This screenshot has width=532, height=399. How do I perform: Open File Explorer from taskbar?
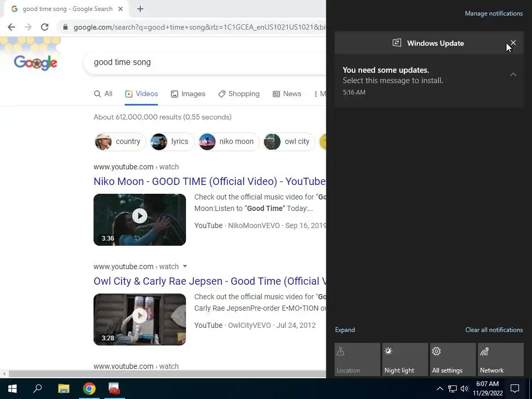pos(63,389)
